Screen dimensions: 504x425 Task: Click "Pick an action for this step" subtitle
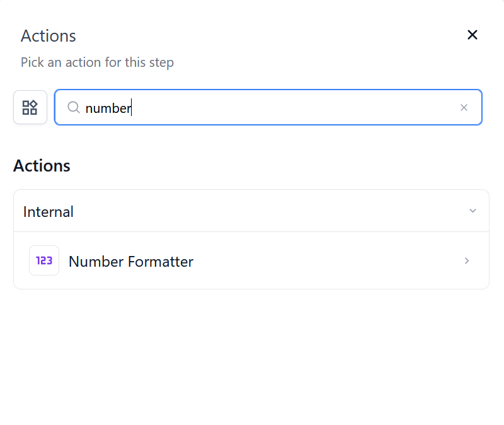point(97,62)
